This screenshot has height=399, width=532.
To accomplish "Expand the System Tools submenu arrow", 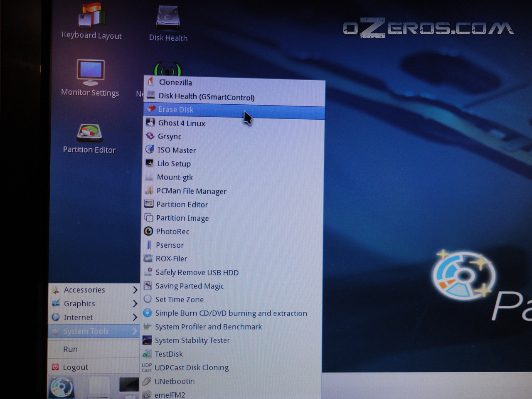I will 135,331.
